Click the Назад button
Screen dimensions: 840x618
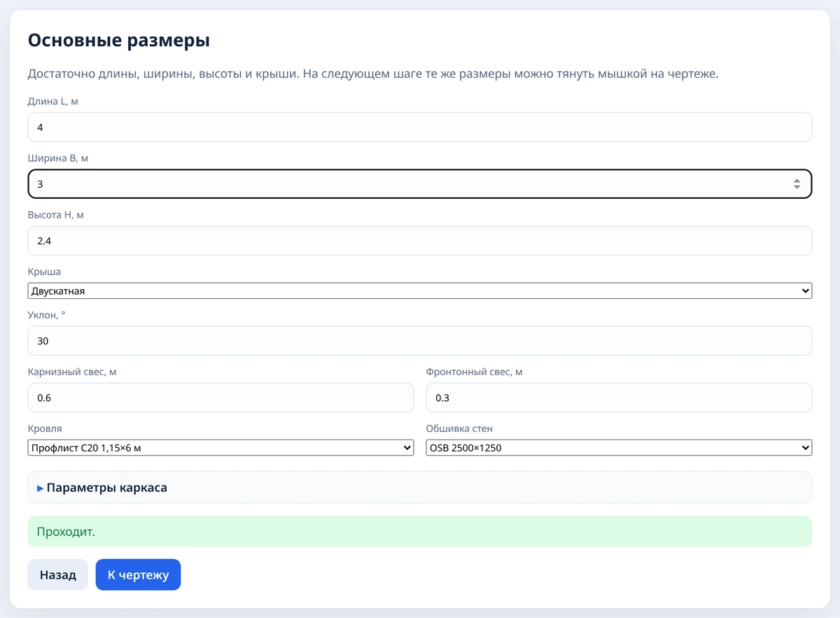(x=58, y=575)
